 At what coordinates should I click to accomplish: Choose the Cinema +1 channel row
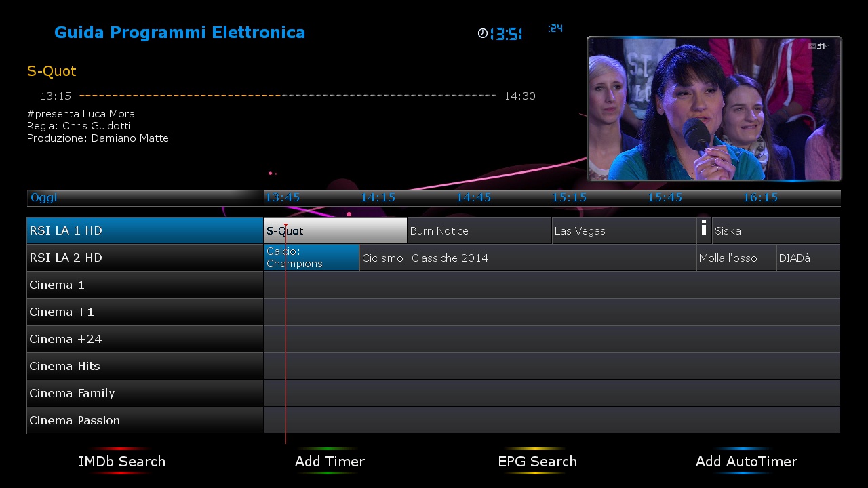[x=145, y=312]
